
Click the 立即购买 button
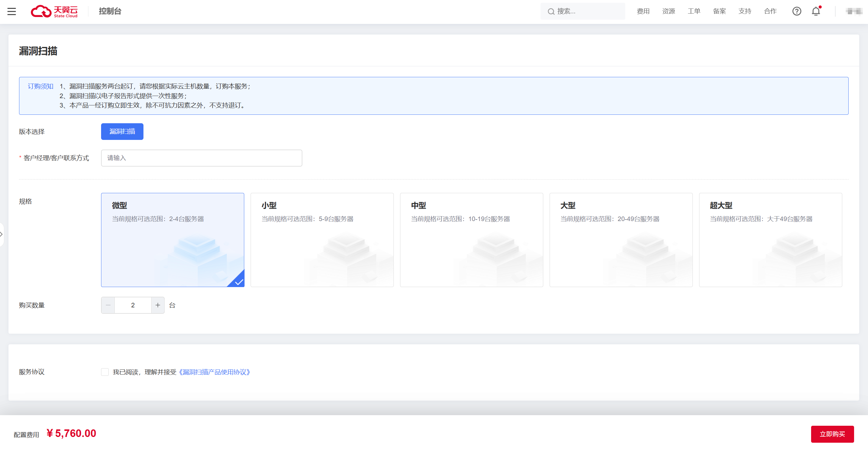832,434
